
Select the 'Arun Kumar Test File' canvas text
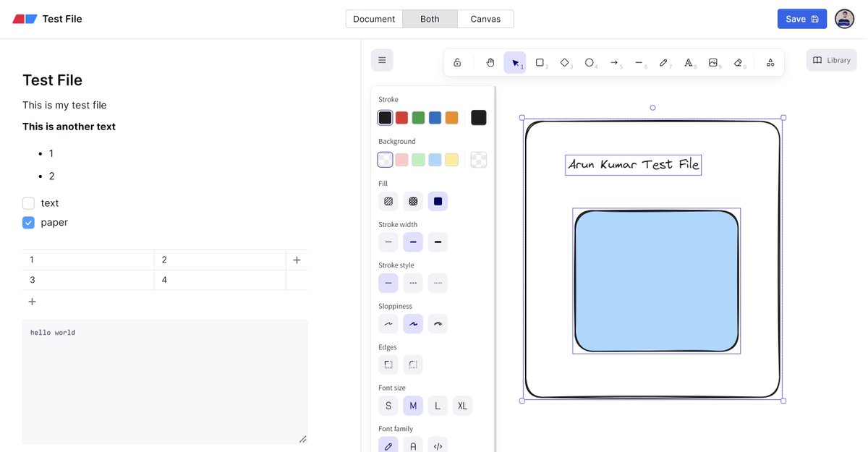634,165
